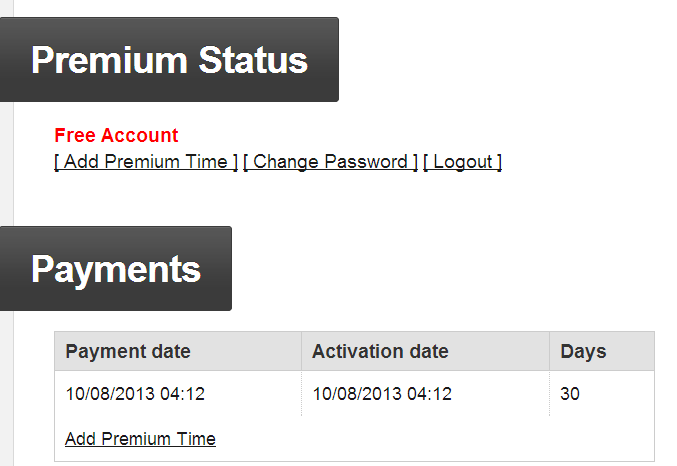
Task: Open the bracketed Add Premium Time link
Action: 146,162
